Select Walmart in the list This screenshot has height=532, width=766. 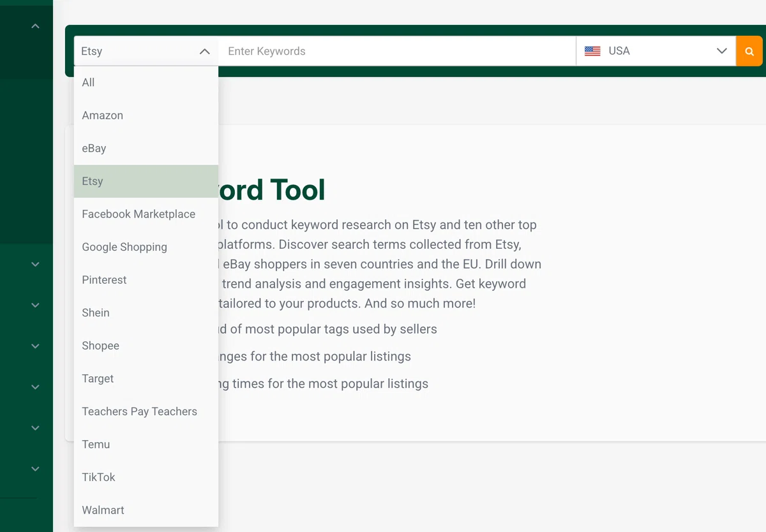[146, 510]
